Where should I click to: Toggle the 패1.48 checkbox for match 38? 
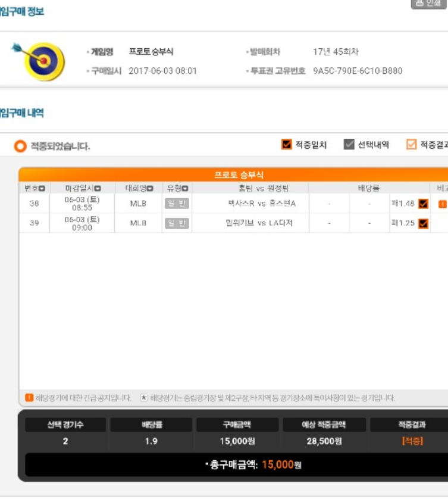(423, 204)
